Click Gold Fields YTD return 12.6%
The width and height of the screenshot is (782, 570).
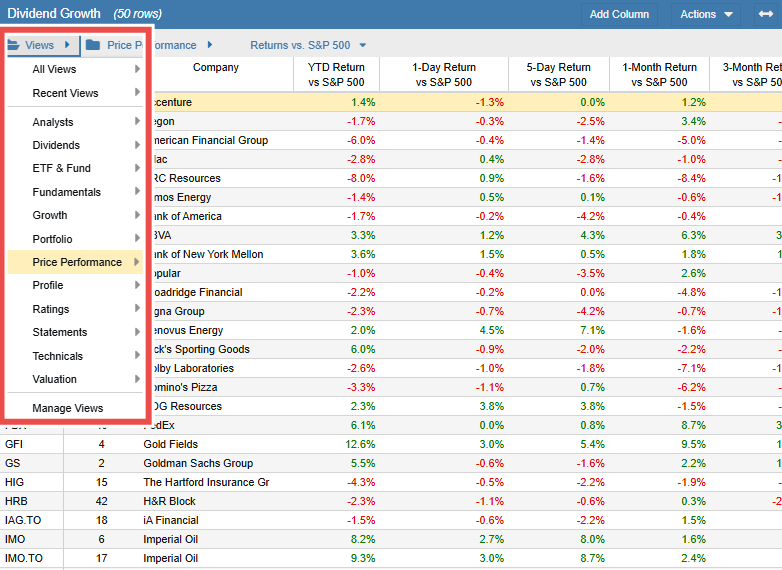point(360,444)
